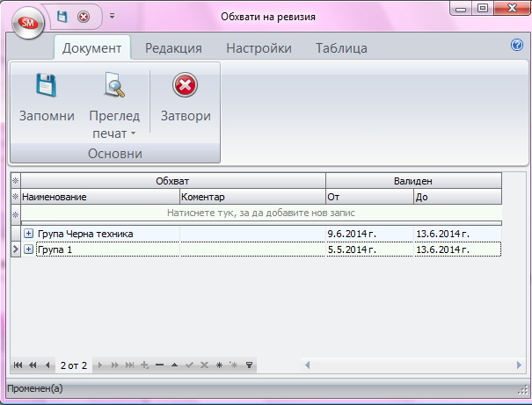The width and height of the screenshot is (532, 405).
Task: Click the 9.6.2014 г. date cell
Action: pyautogui.click(x=369, y=234)
